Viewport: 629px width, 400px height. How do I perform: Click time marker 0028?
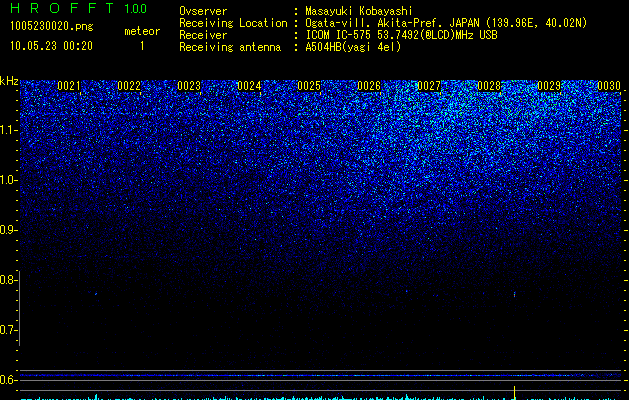point(489,86)
